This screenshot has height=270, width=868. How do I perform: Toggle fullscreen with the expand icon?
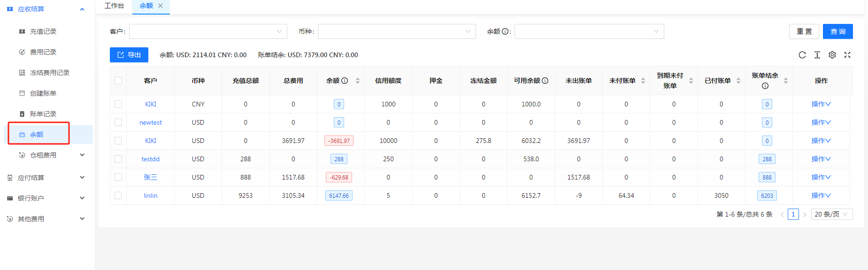click(847, 55)
